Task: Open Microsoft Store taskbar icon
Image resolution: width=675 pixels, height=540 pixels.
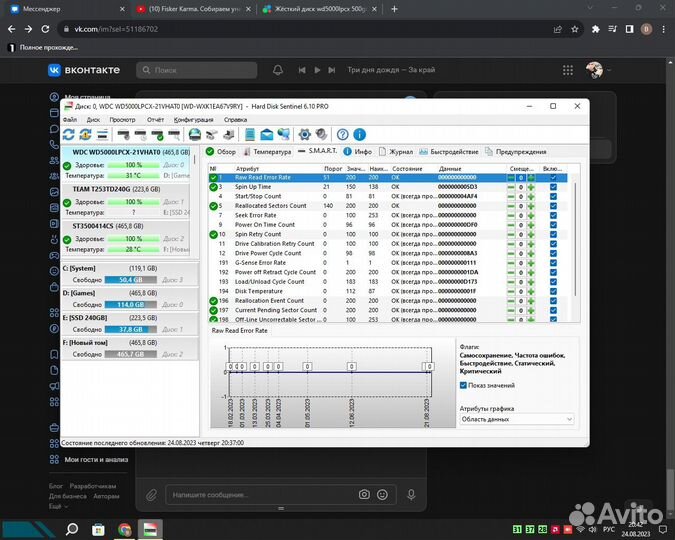Action: 98,529
